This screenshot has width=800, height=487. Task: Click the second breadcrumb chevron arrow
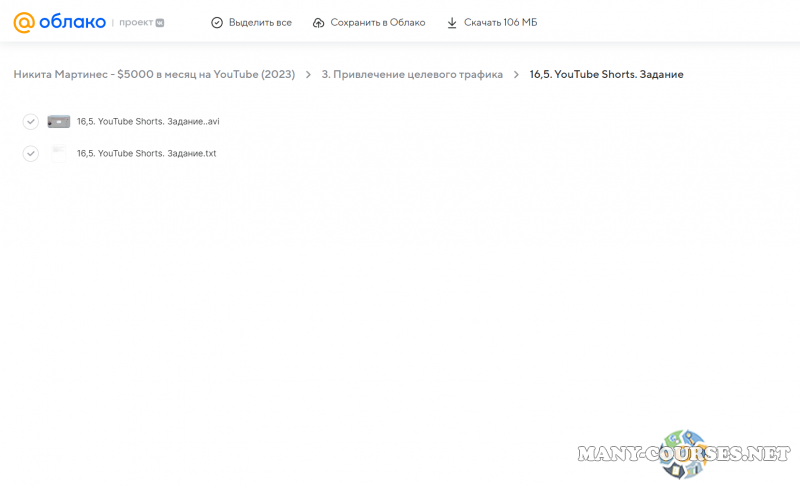[516, 74]
